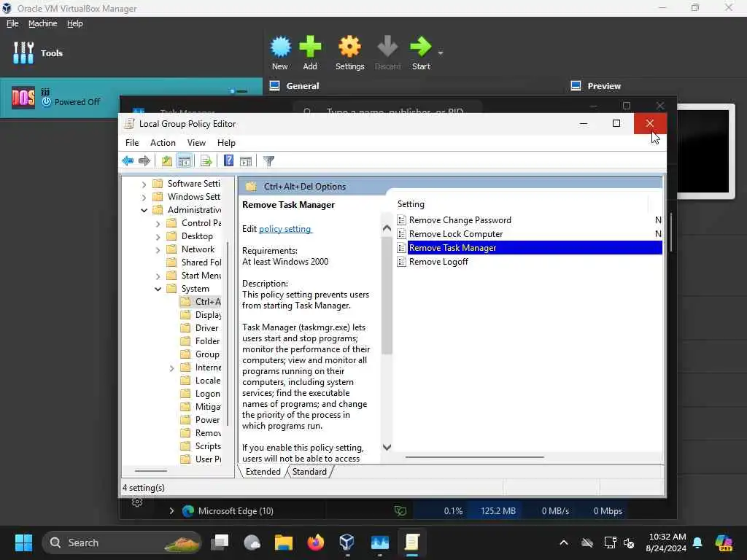This screenshot has height=560, width=747.
Task: Open the VirtualBox Machine menu
Action: click(x=43, y=23)
